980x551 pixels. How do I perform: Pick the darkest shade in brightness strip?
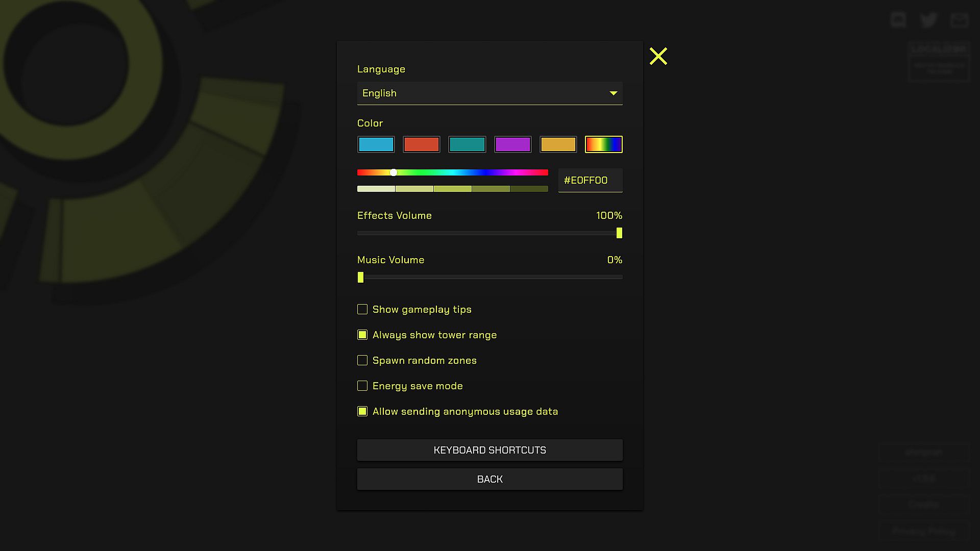[x=529, y=189]
